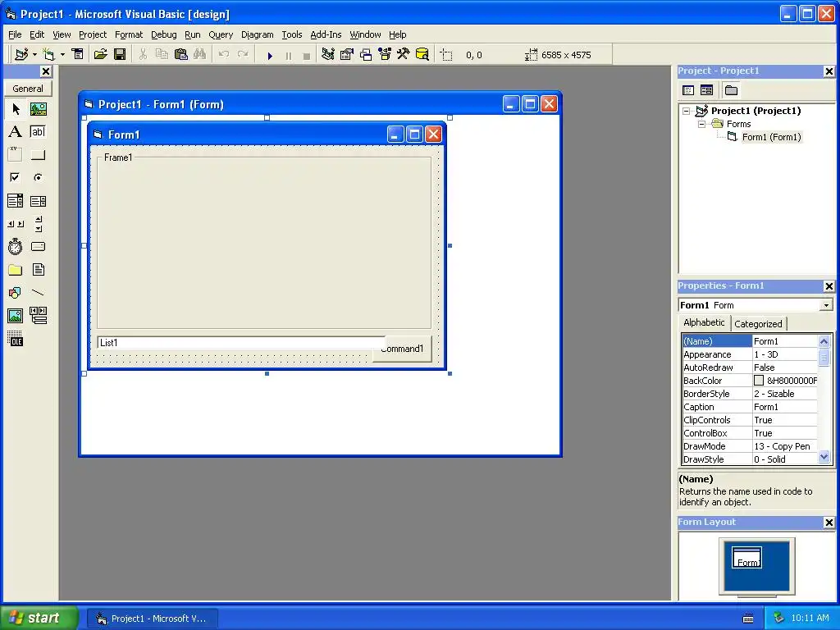840x630 pixels.
Task: Select the Line control tool
Action: pyautogui.click(x=38, y=293)
